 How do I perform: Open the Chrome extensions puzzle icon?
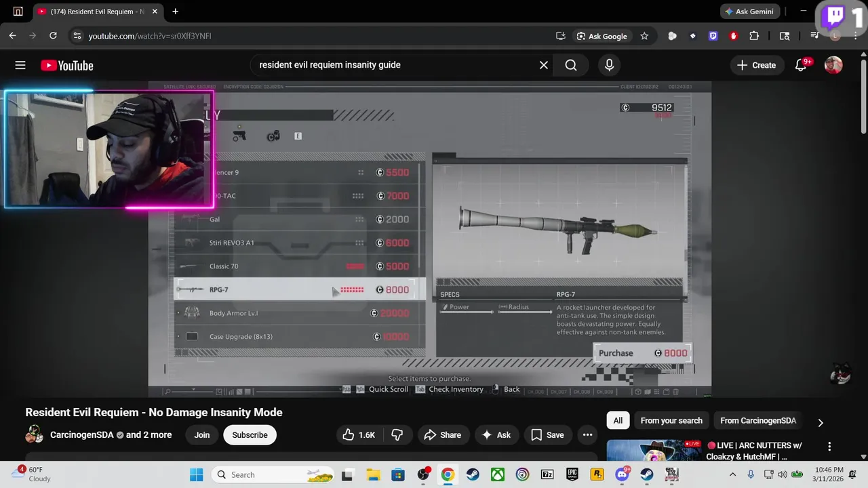(754, 36)
